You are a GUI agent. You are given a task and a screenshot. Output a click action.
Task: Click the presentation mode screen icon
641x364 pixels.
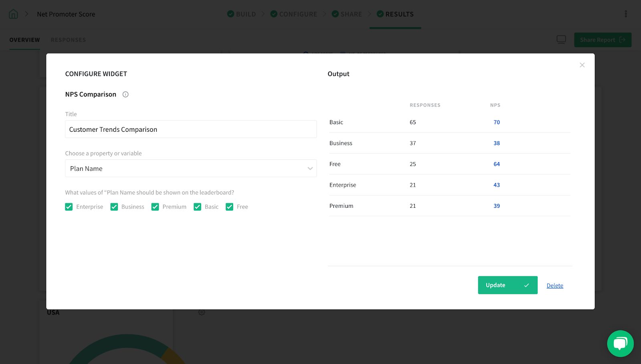click(x=561, y=40)
